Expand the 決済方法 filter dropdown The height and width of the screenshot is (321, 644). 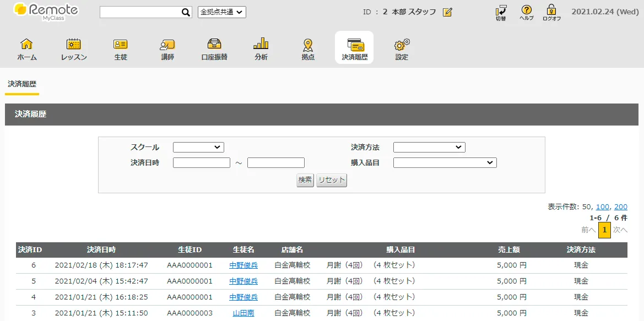(x=429, y=148)
